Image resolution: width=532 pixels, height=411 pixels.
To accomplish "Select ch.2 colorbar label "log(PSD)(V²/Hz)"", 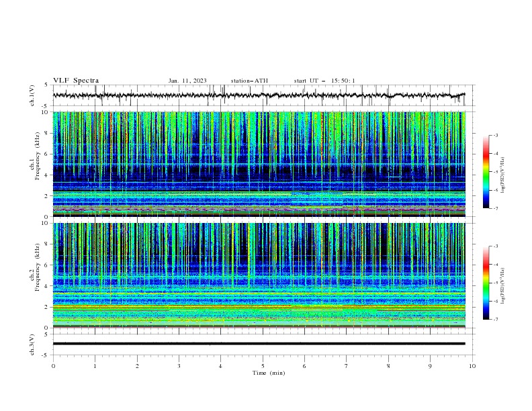I will (503, 286).
